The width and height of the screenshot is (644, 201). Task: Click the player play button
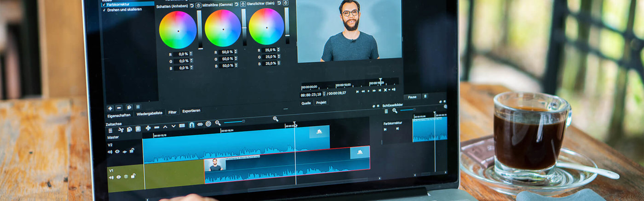(368, 91)
